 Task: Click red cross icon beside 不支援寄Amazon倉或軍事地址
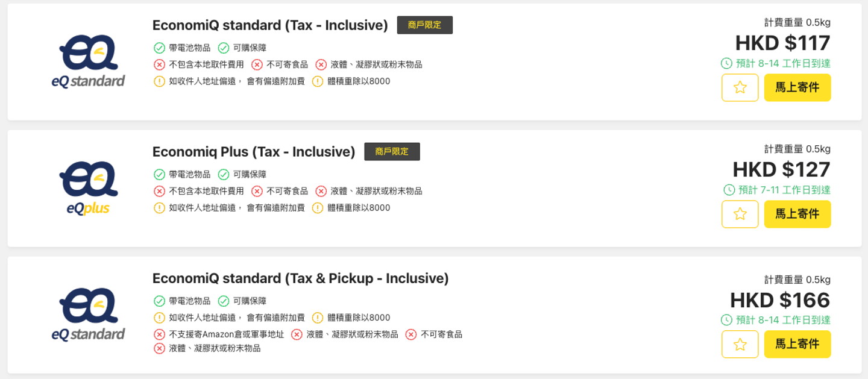coord(159,334)
